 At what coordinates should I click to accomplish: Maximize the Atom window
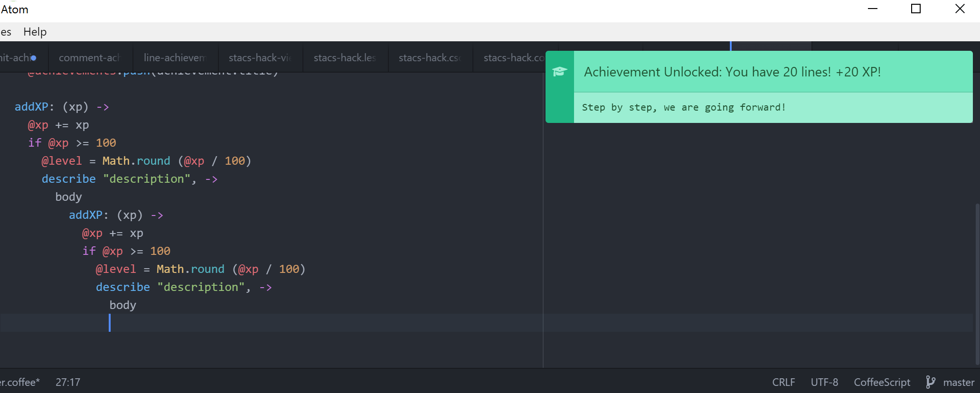tap(916, 9)
